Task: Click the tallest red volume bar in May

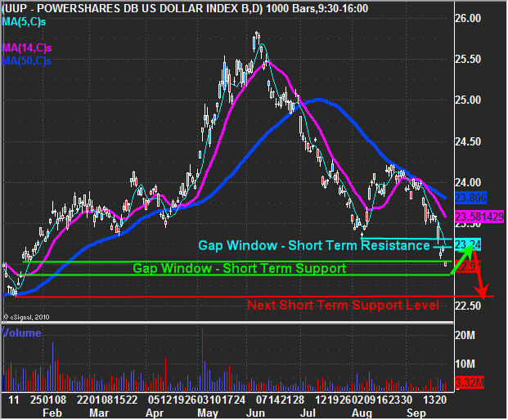Action: click(x=203, y=360)
